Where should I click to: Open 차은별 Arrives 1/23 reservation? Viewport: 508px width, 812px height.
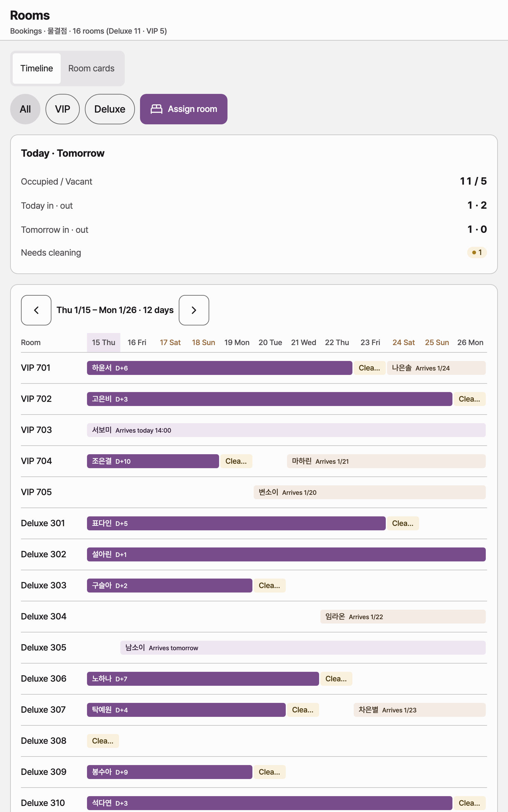[x=419, y=710]
